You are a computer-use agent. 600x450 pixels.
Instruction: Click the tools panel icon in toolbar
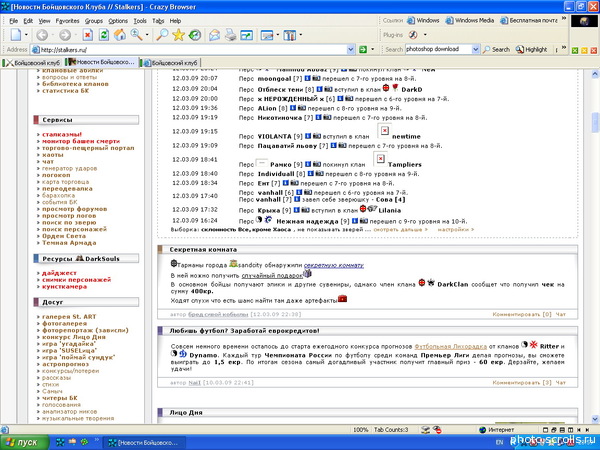(290, 35)
